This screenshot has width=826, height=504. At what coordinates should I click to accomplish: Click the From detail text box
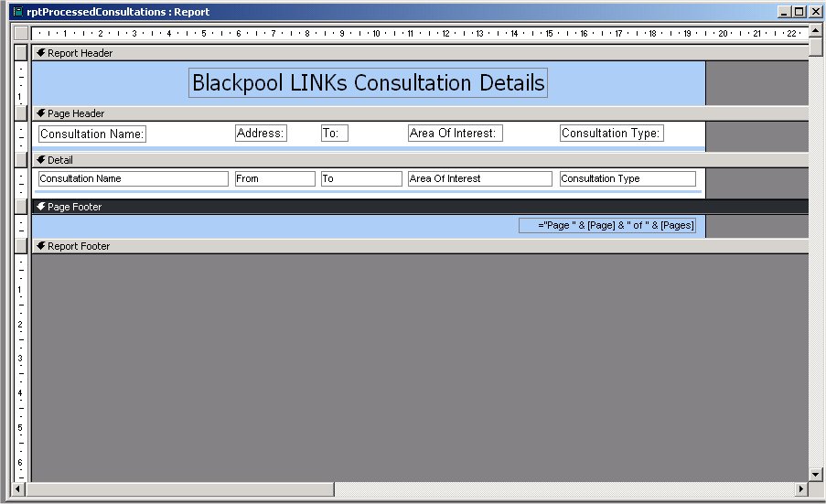(x=275, y=178)
